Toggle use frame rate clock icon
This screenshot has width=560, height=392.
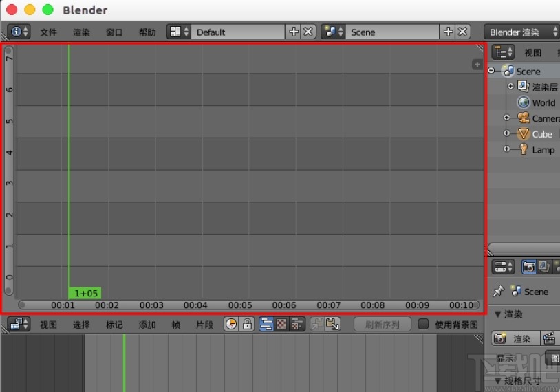click(x=231, y=324)
